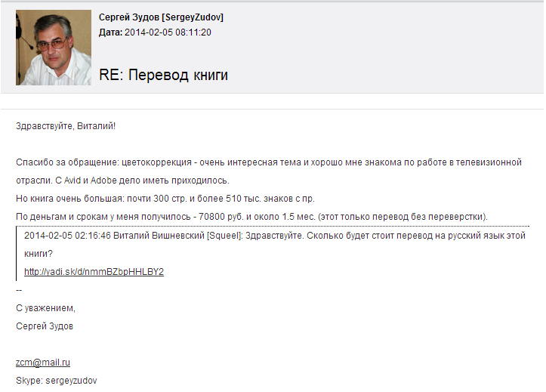The width and height of the screenshot is (546, 392).
Task: Click the line starting Спасибо за обращение
Action: coord(269,162)
